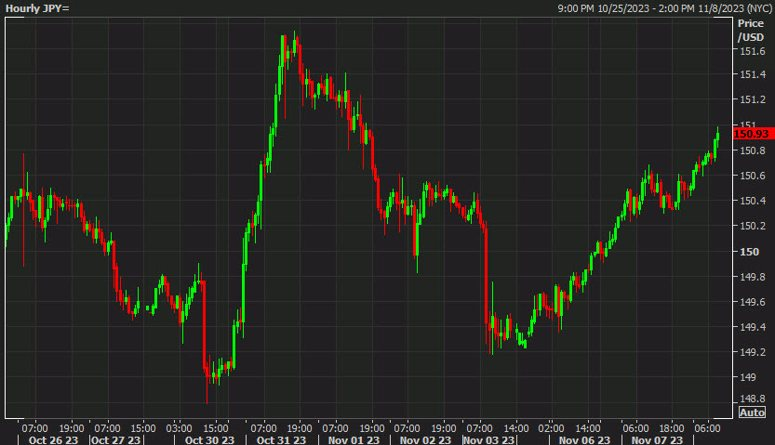Select the red 150.93 current price tag
The image size is (775, 445).
[x=753, y=134]
